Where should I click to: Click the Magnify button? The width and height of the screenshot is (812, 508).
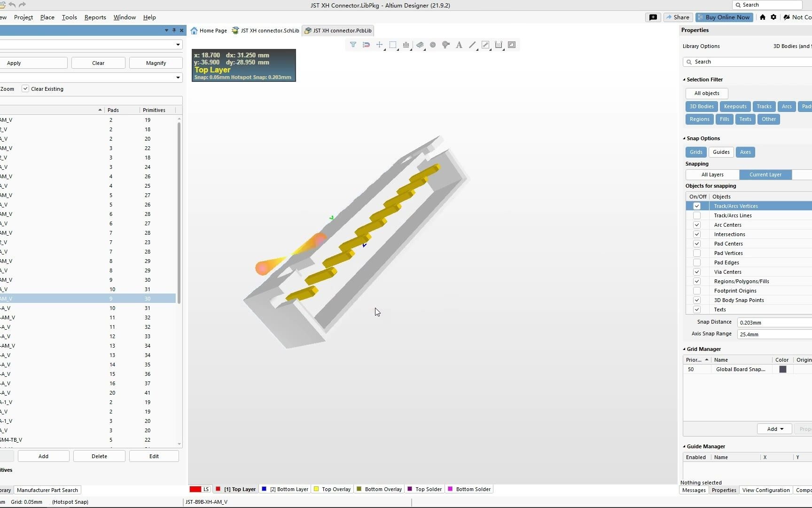tap(156, 63)
